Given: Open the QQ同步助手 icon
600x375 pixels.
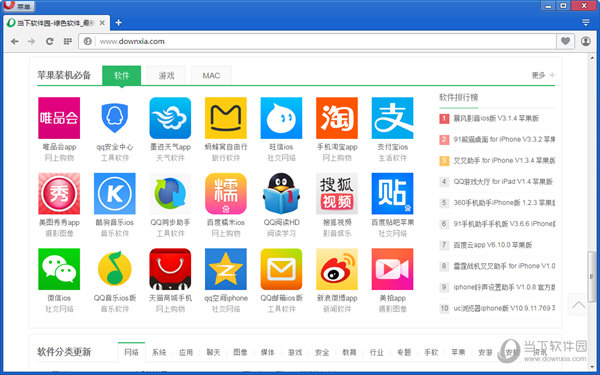Looking at the screenshot, I should [x=170, y=194].
